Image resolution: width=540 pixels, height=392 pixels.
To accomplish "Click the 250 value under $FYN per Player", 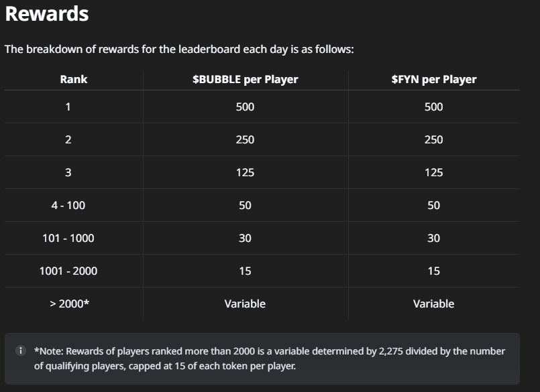I will [433, 139].
